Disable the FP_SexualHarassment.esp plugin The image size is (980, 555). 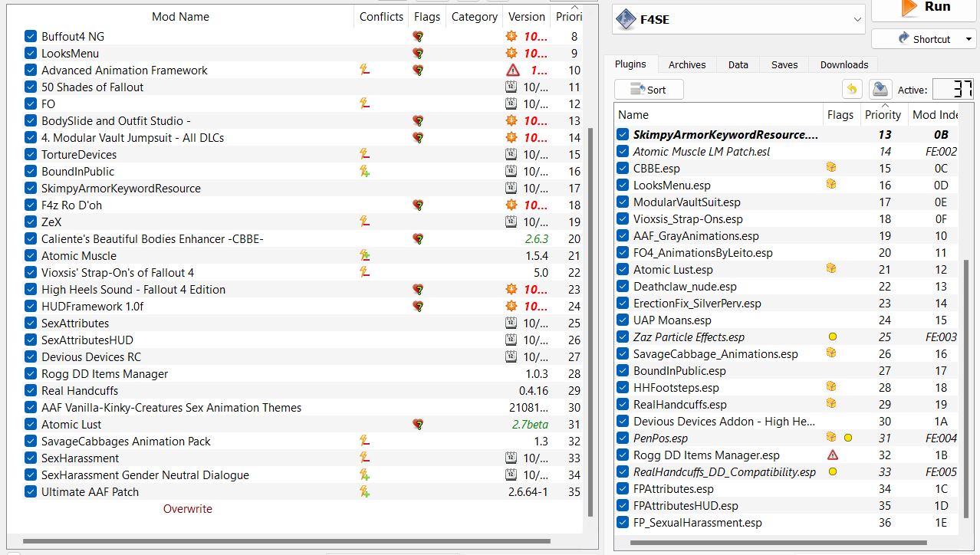[623, 522]
